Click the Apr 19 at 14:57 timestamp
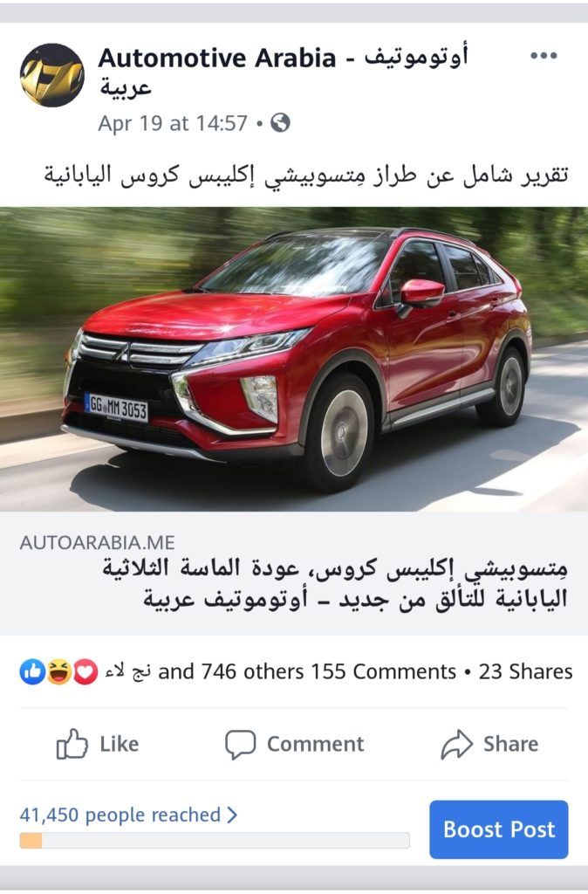Screen dimensions: 588x894 coord(173,122)
